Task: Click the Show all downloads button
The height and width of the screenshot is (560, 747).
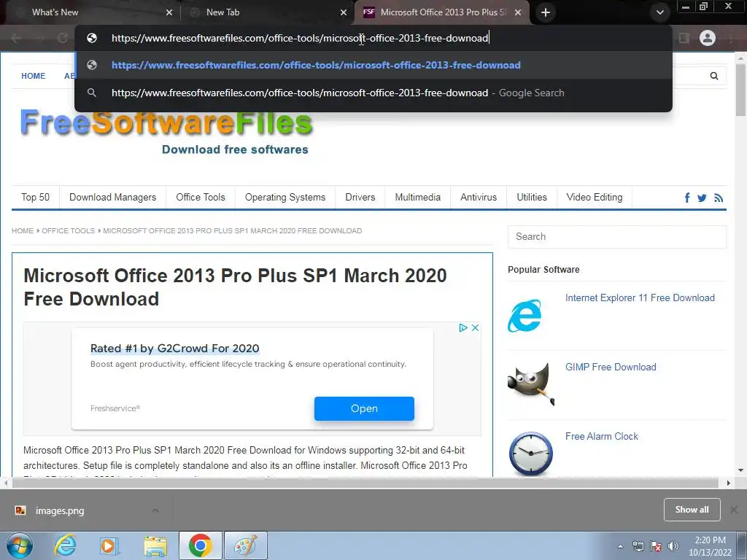Action: click(692, 510)
